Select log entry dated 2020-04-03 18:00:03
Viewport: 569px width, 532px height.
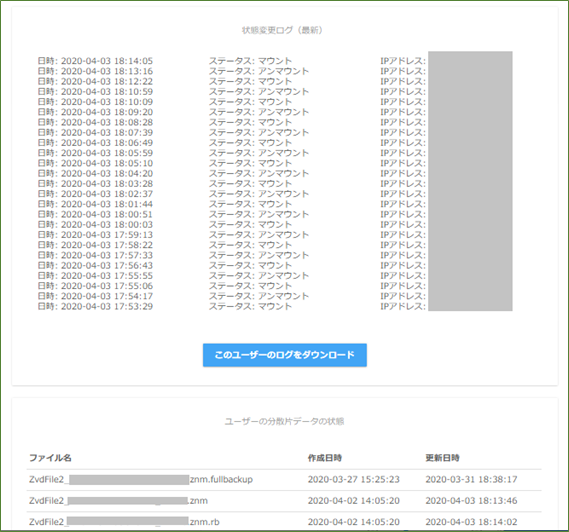[x=95, y=225]
